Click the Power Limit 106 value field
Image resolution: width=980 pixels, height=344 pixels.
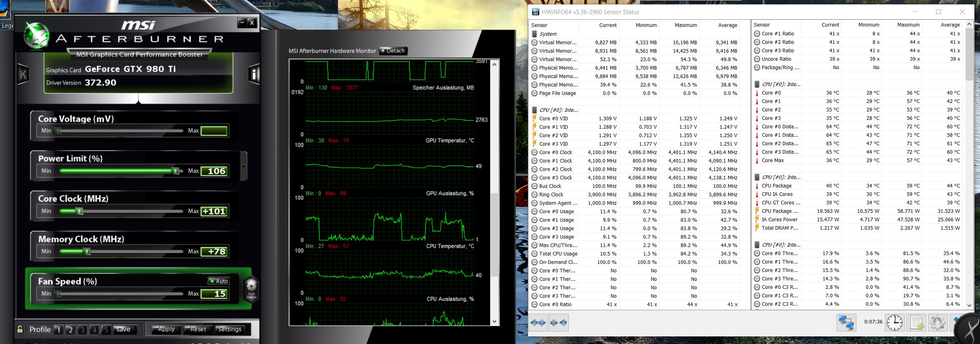(215, 171)
